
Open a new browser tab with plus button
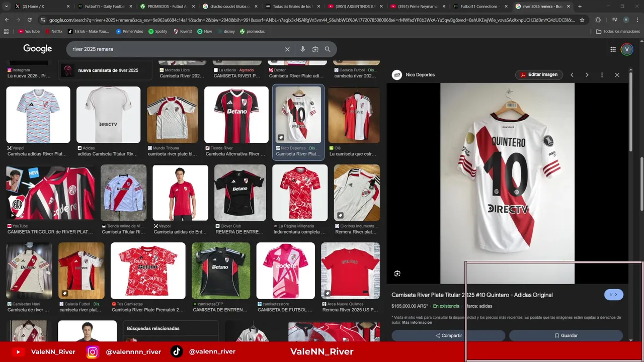[580, 7]
